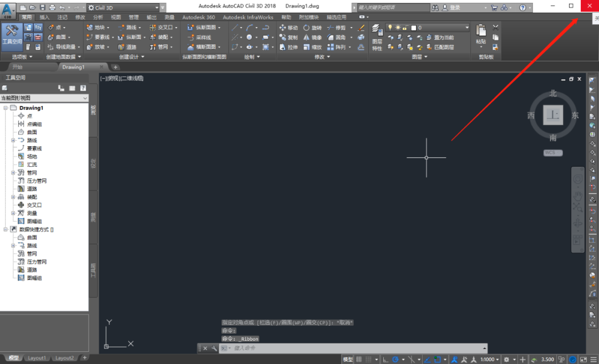The height and width of the screenshot is (364, 599).
Task: Open the Civil 3D workspace dropdown
Action: coord(123,8)
